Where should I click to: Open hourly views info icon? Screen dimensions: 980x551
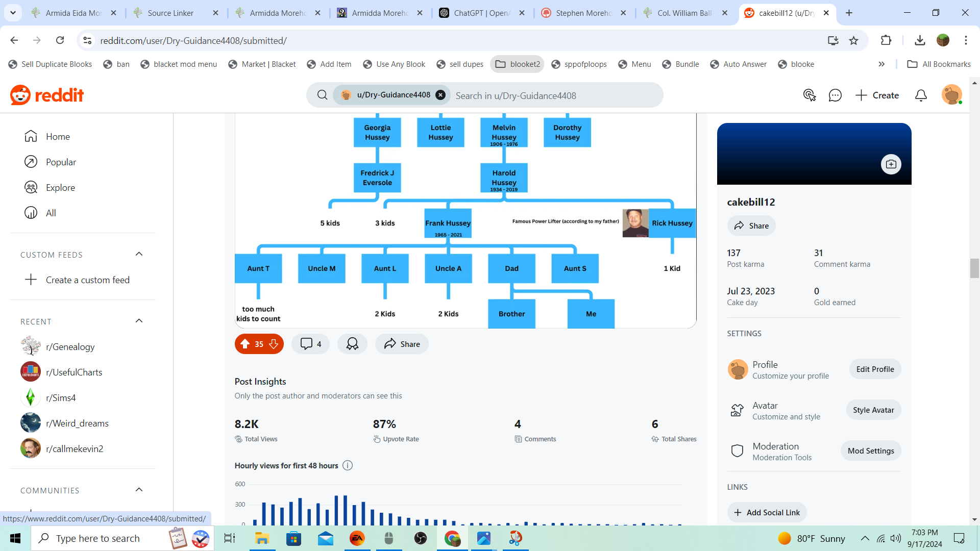(x=348, y=465)
